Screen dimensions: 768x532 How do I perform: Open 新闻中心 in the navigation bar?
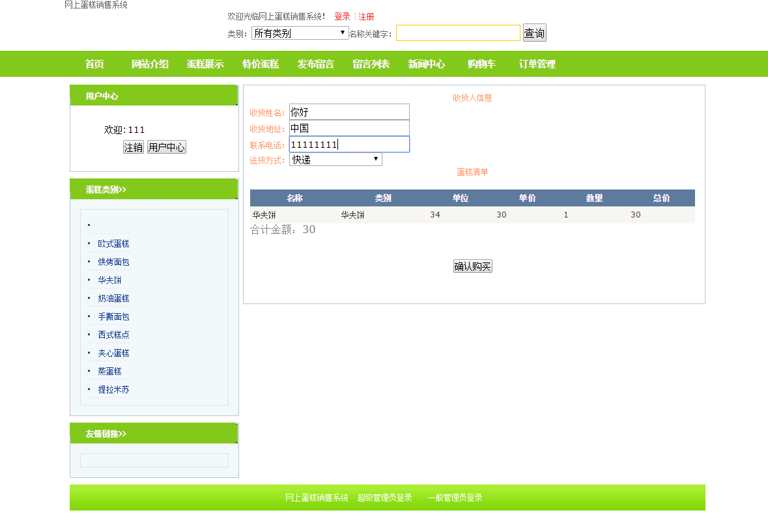(427, 64)
